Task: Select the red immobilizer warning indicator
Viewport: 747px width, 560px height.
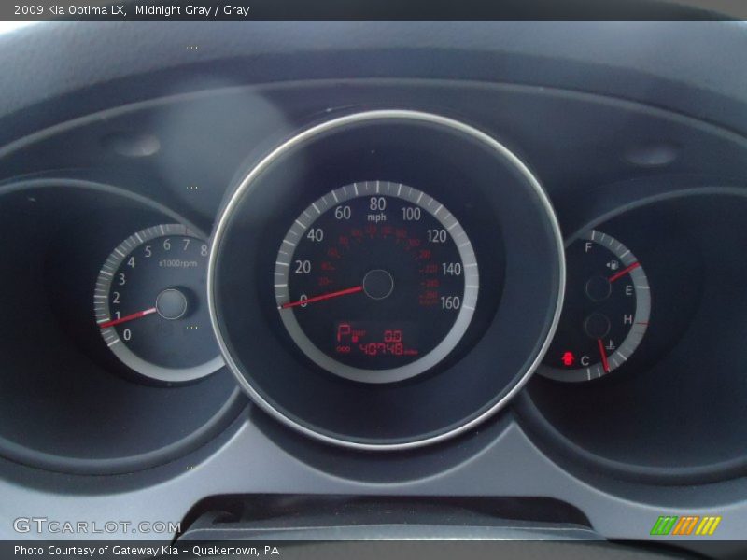Action: tap(569, 357)
